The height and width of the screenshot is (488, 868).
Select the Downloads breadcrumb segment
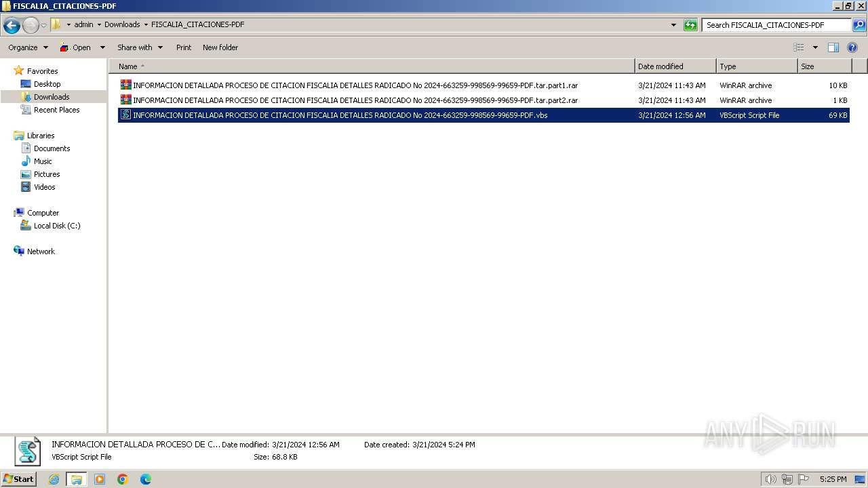(122, 24)
